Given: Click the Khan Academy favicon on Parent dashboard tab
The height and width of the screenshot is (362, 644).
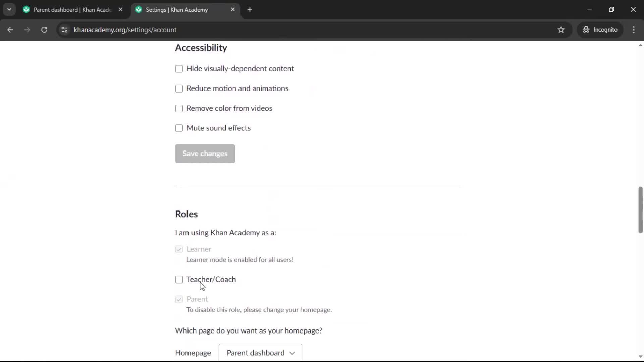Looking at the screenshot, I should pyautogui.click(x=26, y=10).
